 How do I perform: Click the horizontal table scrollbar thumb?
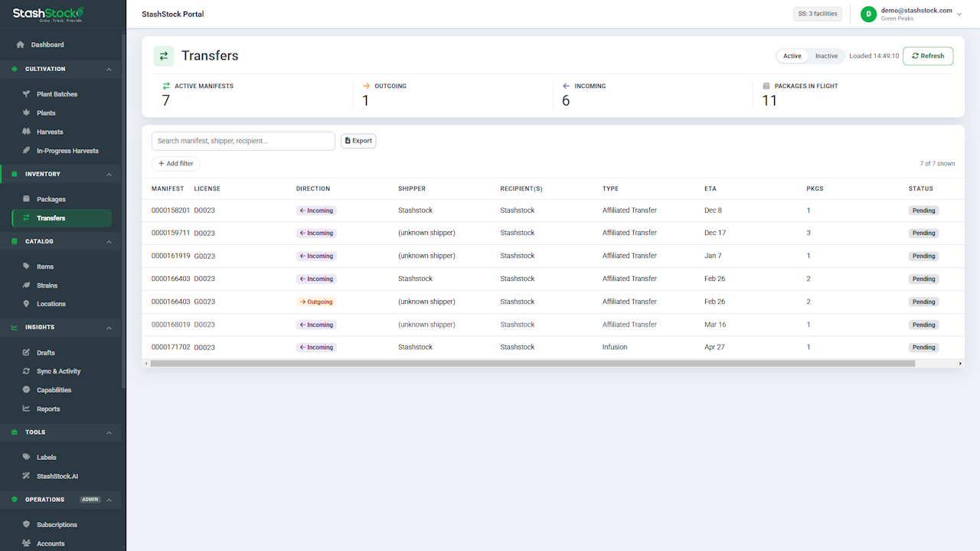533,364
